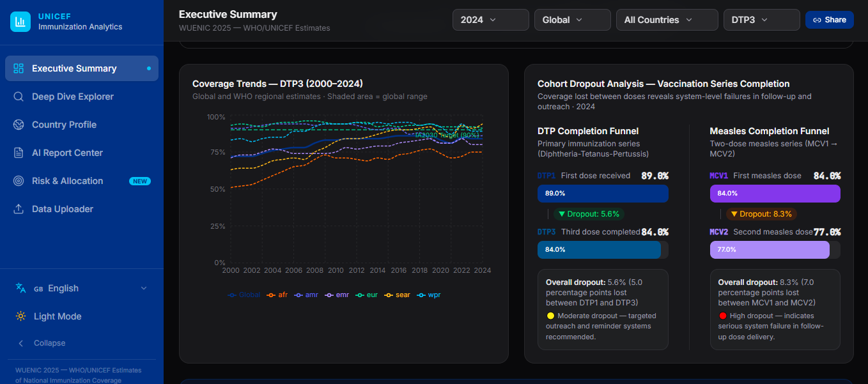Click the chain-link icon in the Share button
Screen dimensions: 868x384
817,20
